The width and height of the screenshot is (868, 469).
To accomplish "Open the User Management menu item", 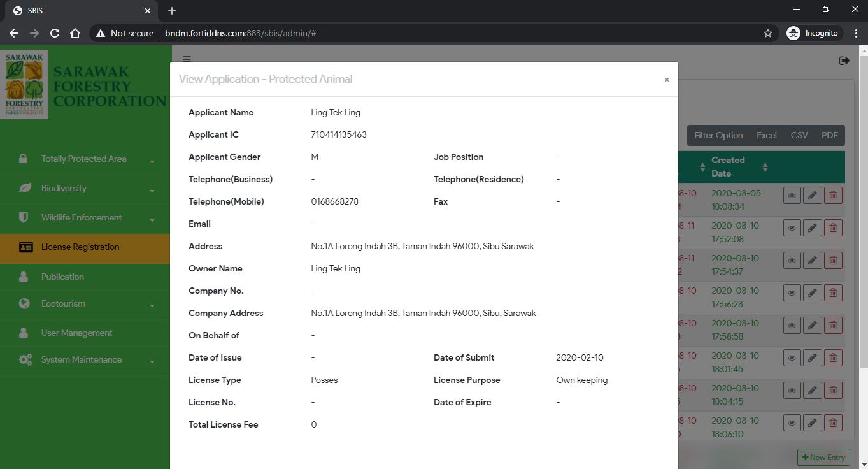I will [x=76, y=333].
